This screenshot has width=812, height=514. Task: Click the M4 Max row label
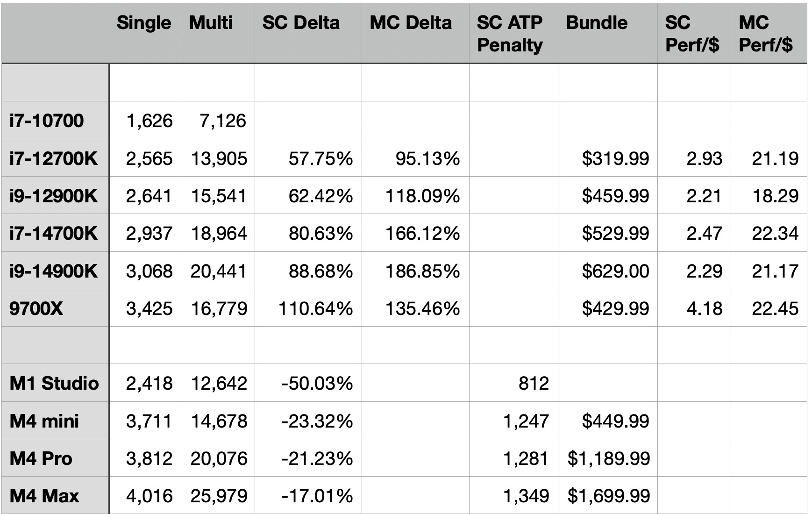coord(44,496)
